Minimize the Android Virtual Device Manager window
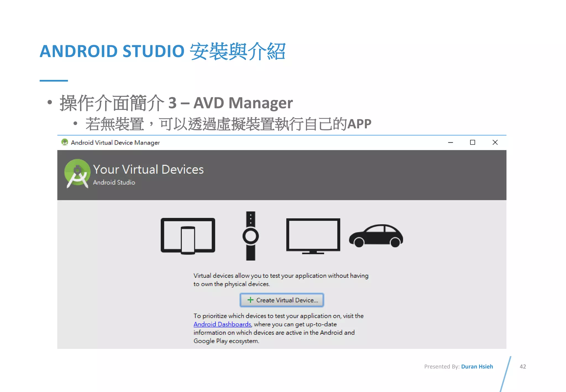The height and width of the screenshot is (392, 566). coord(450,142)
